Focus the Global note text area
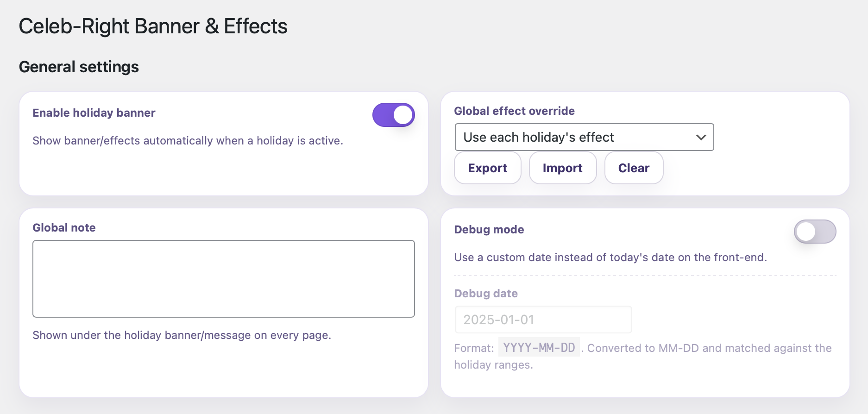Image resolution: width=868 pixels, height=414 pixels. (x=223, y=278)
